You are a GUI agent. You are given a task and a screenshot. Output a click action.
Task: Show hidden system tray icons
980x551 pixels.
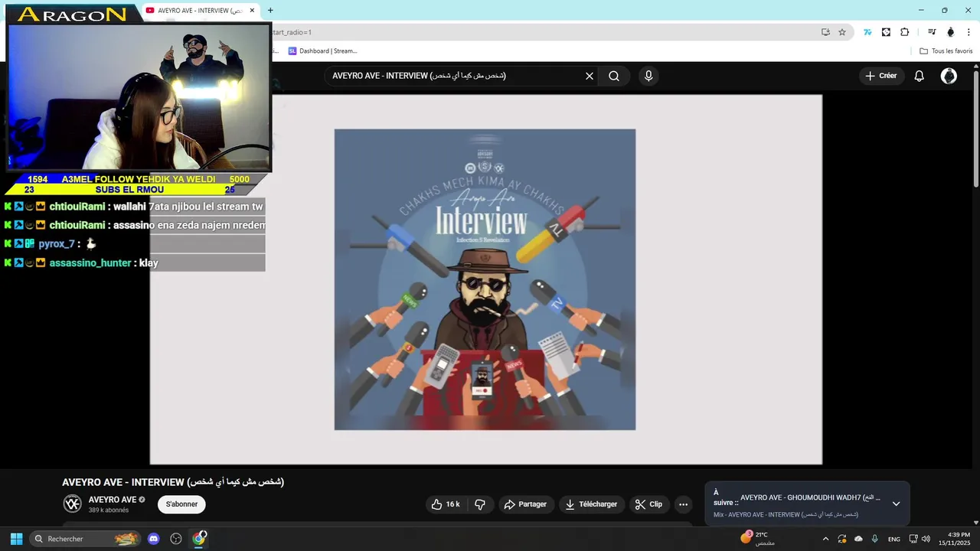click(x=825, y=539)
